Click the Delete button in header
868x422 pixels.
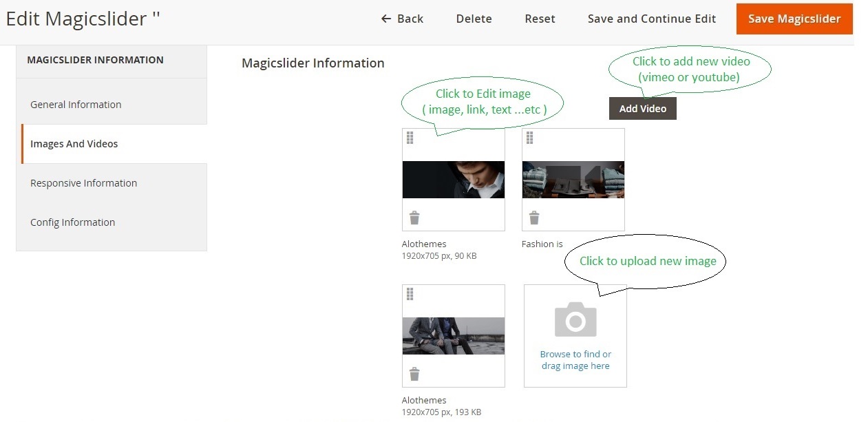[474, 19]
